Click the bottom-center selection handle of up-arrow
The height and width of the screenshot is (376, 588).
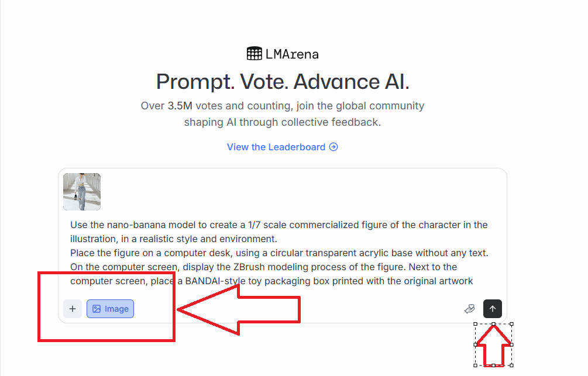pyautogui.click(x=493, y=365)
